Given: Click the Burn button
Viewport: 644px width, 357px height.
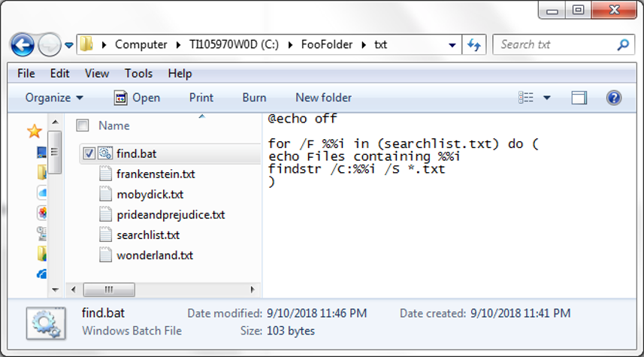Looking at the screenshot, I should 254,98.
